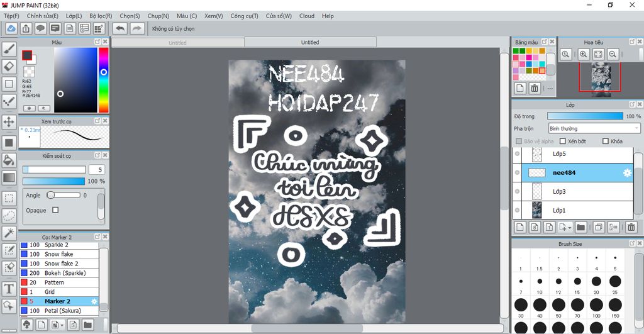Enable the Xén bớt checkbox

[x=563, y=141]
